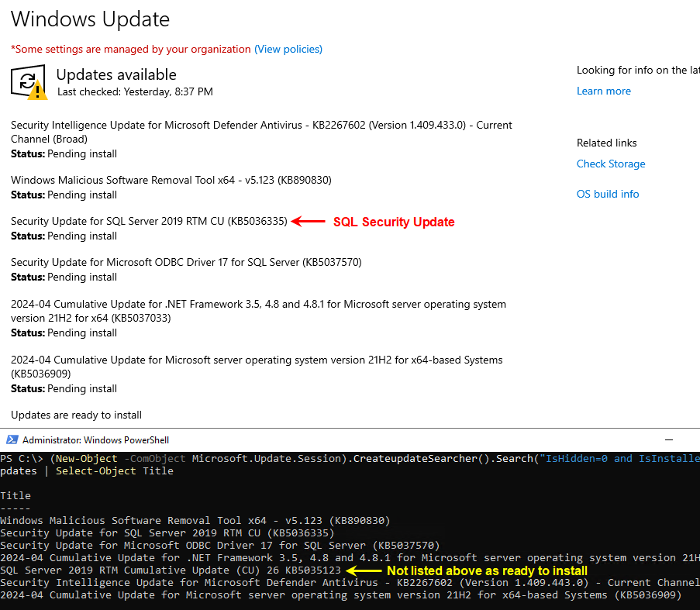Click the Related links heading
This screenshot has height=610, width=700.
coord(607,143)
